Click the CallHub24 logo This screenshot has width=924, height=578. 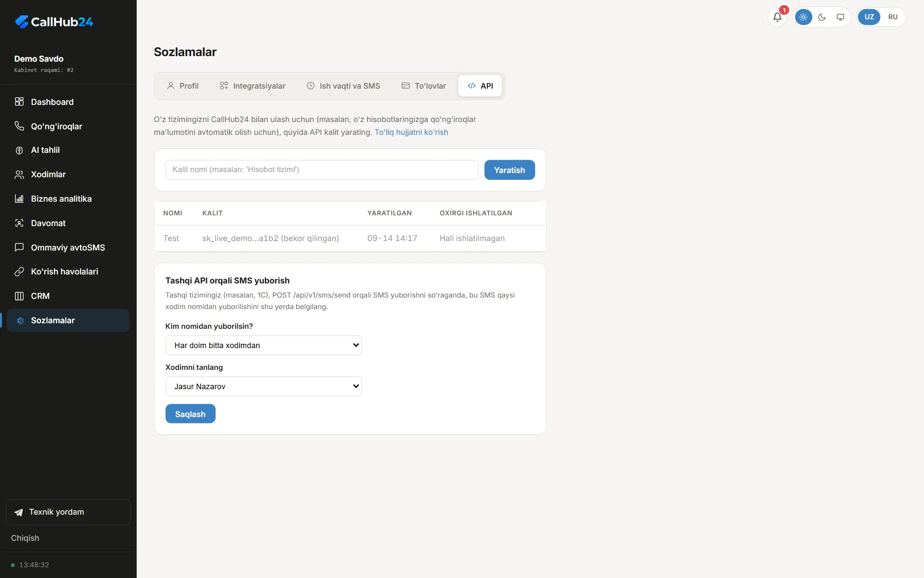(54, 22)
